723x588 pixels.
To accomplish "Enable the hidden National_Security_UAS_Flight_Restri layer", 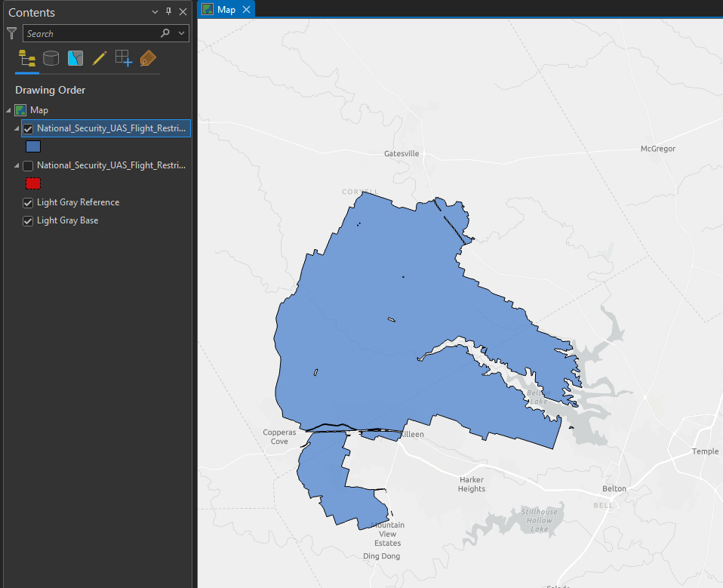I will point(27,165).
